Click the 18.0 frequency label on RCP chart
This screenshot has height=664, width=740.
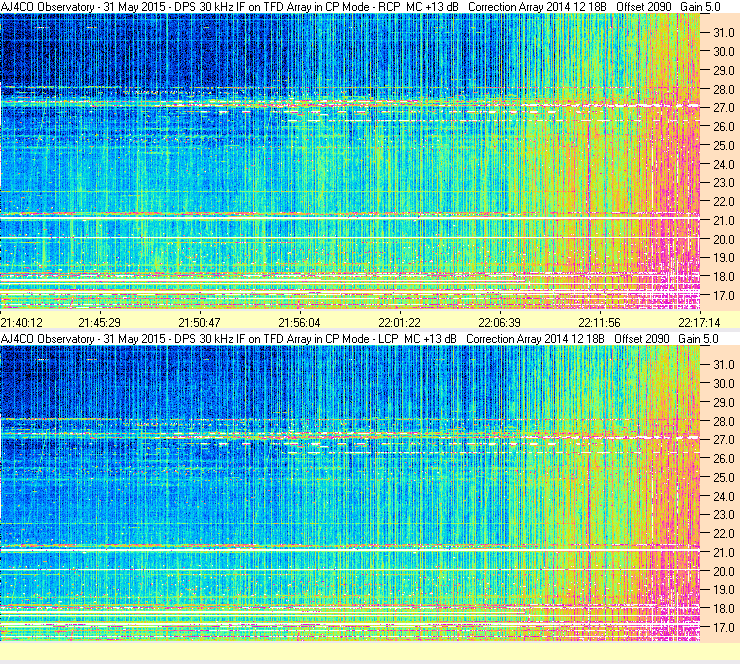723,277
